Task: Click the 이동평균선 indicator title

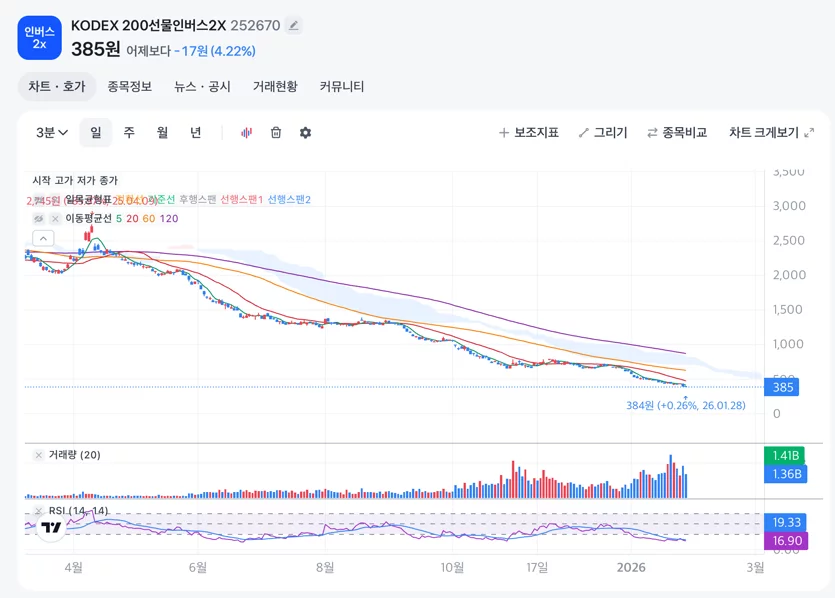Action: point(88,218)
